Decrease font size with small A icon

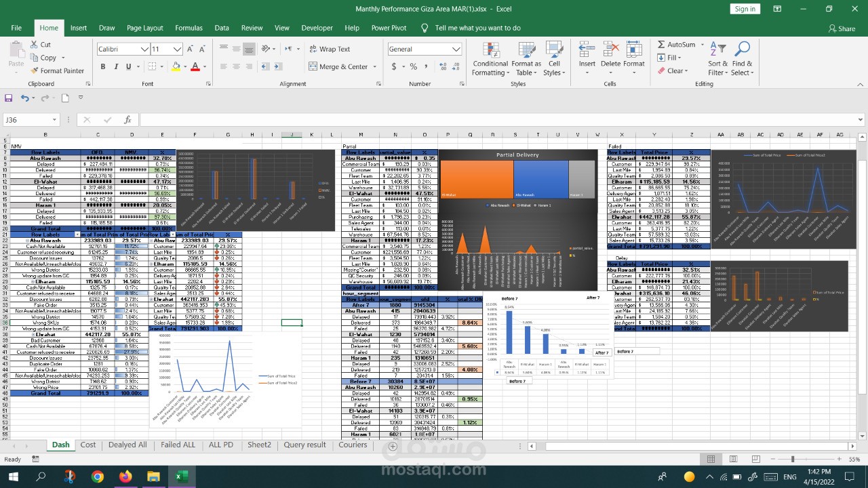pyautogui.click(x=202, y=49)
